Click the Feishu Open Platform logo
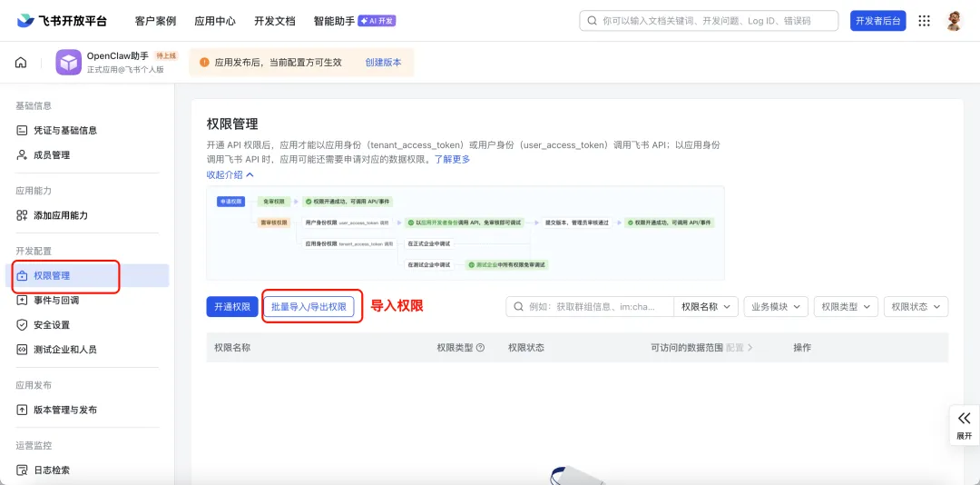This screenshot has width=980, height=485. click(x=62, y=21)
